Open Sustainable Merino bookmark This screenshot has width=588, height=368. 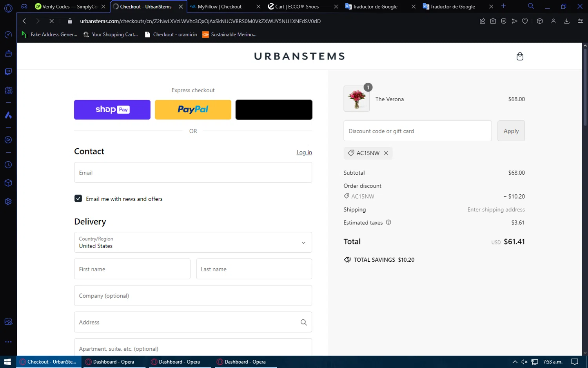pyautogui.click(x=229, y=35)
